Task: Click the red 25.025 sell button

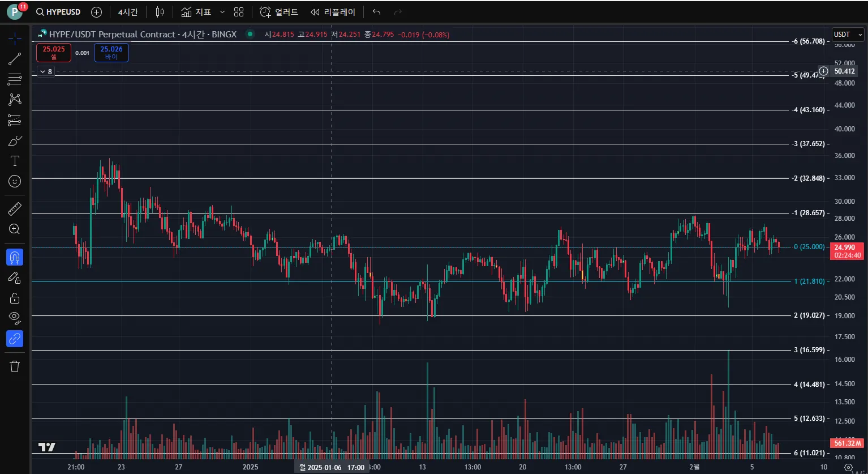Action: coord(54,53)
